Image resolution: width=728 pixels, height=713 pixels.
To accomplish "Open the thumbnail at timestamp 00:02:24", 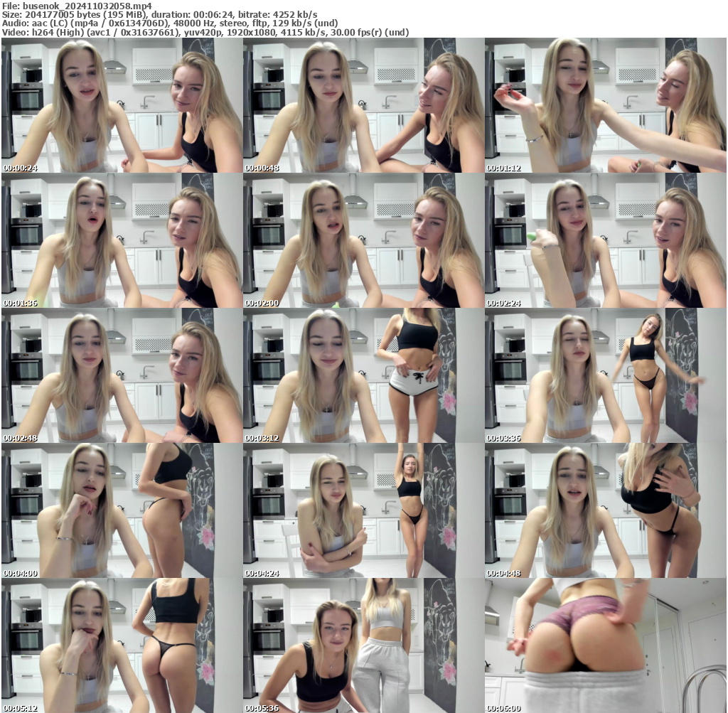I will click(x=605, y=240).
